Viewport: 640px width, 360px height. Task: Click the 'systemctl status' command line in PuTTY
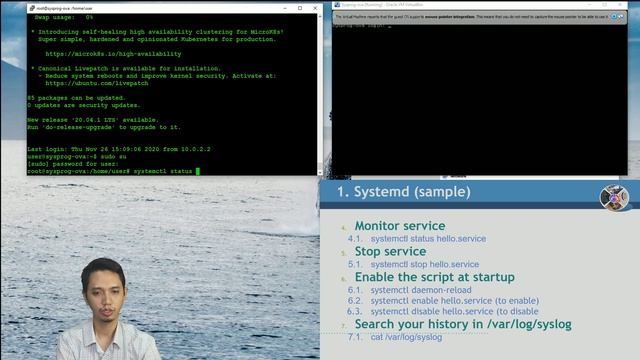(x=113, y=171)
